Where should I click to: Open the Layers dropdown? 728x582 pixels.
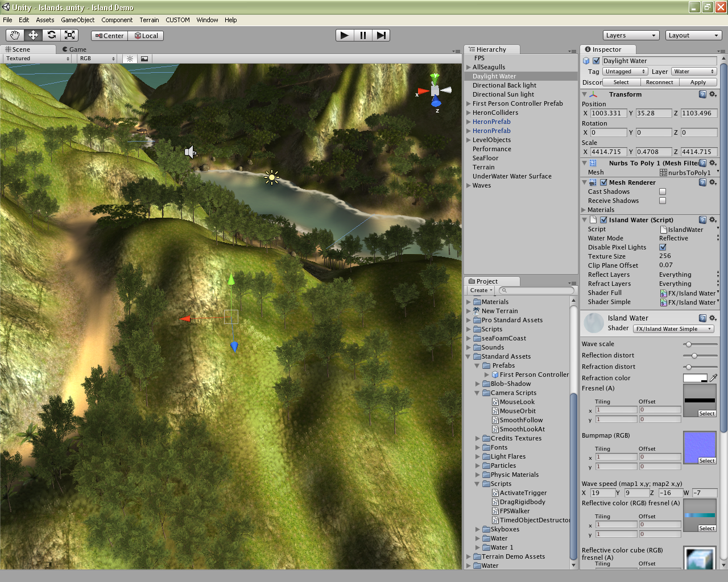pyautogui.click(x=631, y=35)
